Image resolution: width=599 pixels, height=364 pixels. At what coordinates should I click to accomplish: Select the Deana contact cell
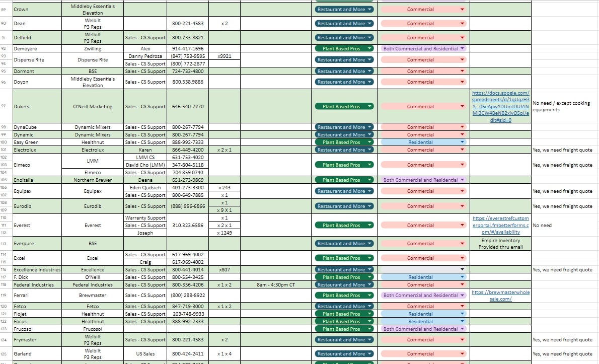[145, 180]
